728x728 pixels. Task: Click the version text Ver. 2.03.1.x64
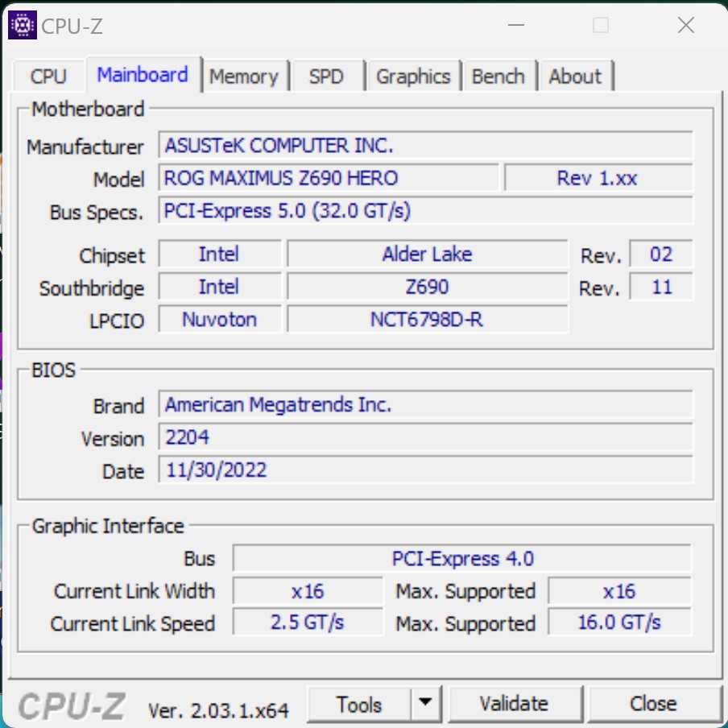(x=218, y=710)
